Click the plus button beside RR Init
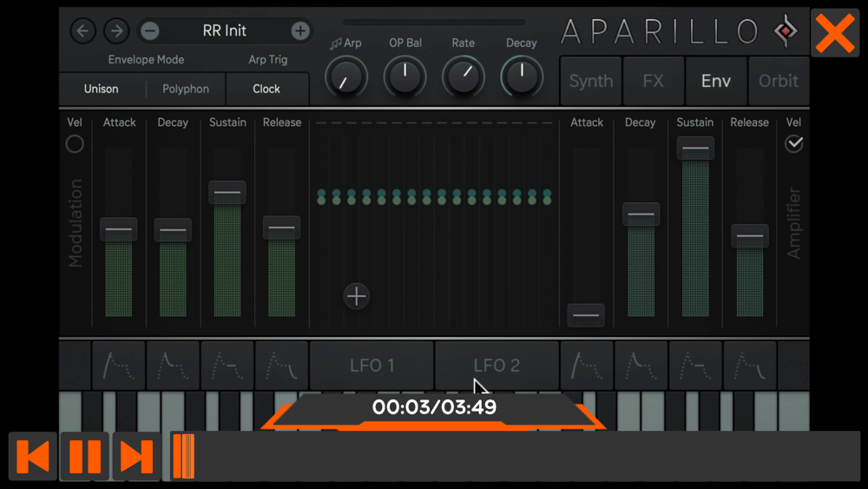 point(300,31)
